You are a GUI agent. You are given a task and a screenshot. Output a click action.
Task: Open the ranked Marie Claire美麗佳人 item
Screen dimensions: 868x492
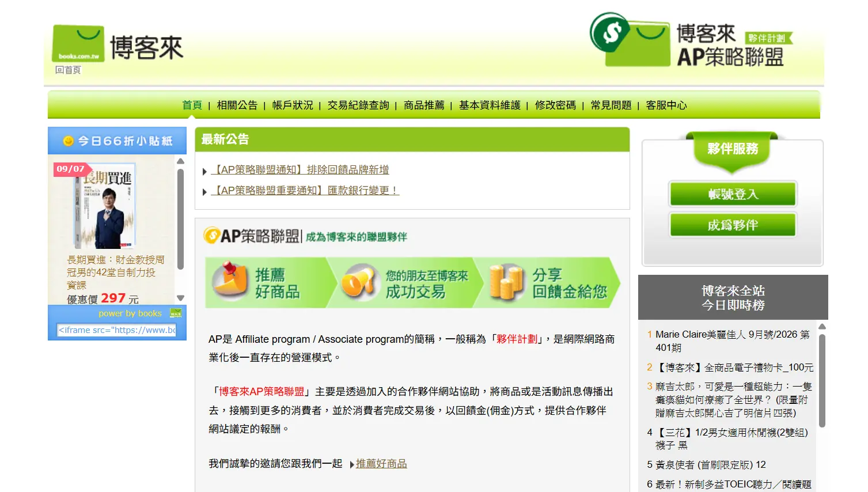tap(732, 341)
